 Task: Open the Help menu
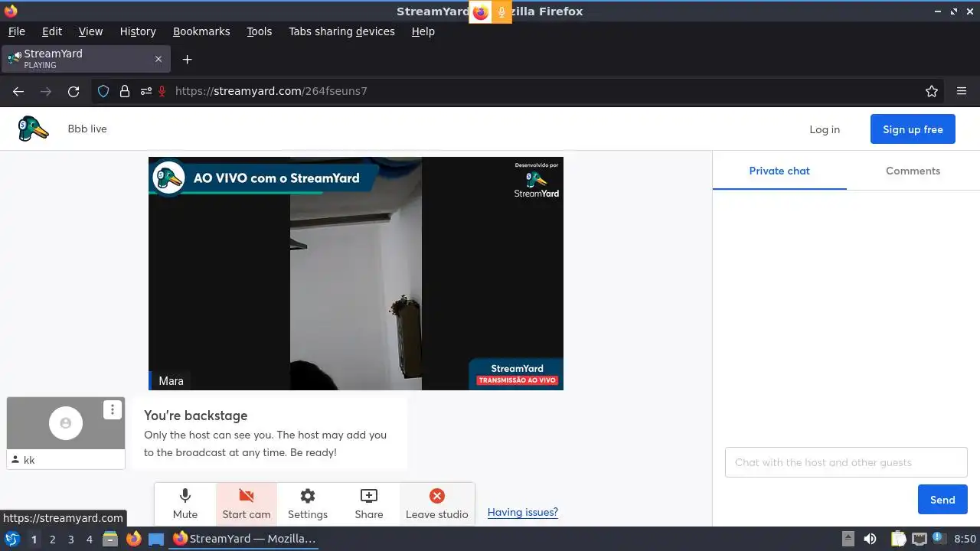pos(423,31)
